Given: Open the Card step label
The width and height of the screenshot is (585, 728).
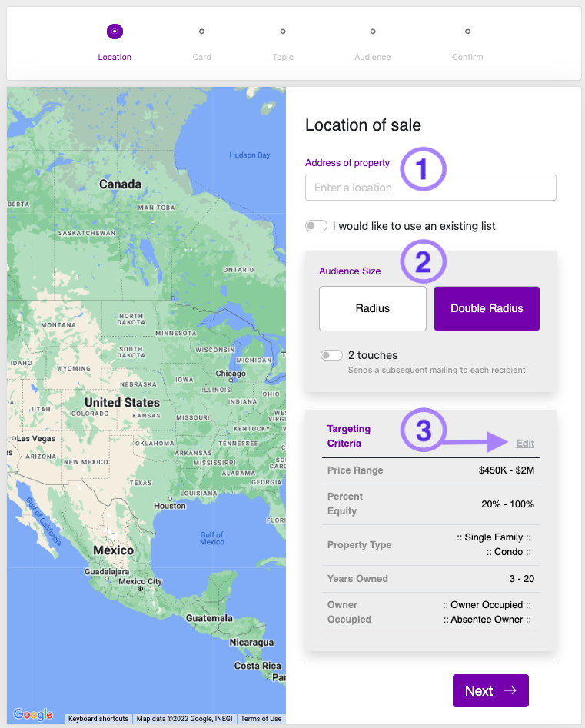Looking at the screenshot, I should click(201, 57).
